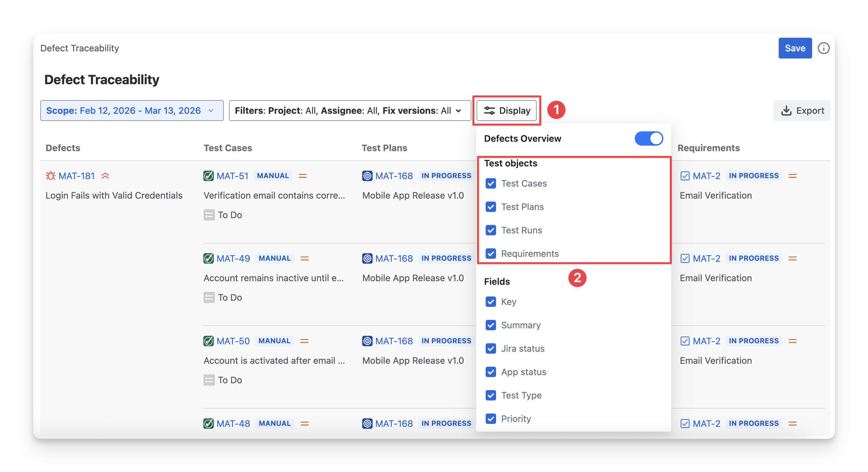The height and width of the screenshot is (472, 868).
Task: Open the MAT-181 defect link
Action: [x=76, y=176]
